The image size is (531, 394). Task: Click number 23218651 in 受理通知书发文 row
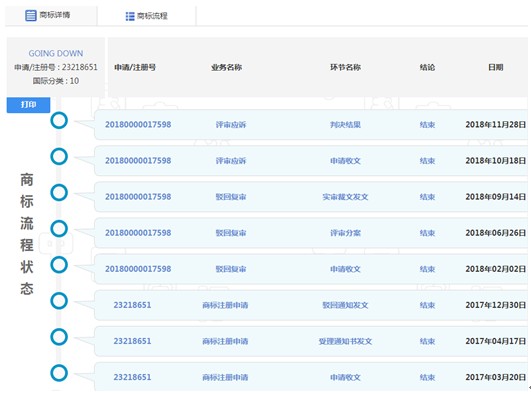pyautogui.click(x=132, y=341)
